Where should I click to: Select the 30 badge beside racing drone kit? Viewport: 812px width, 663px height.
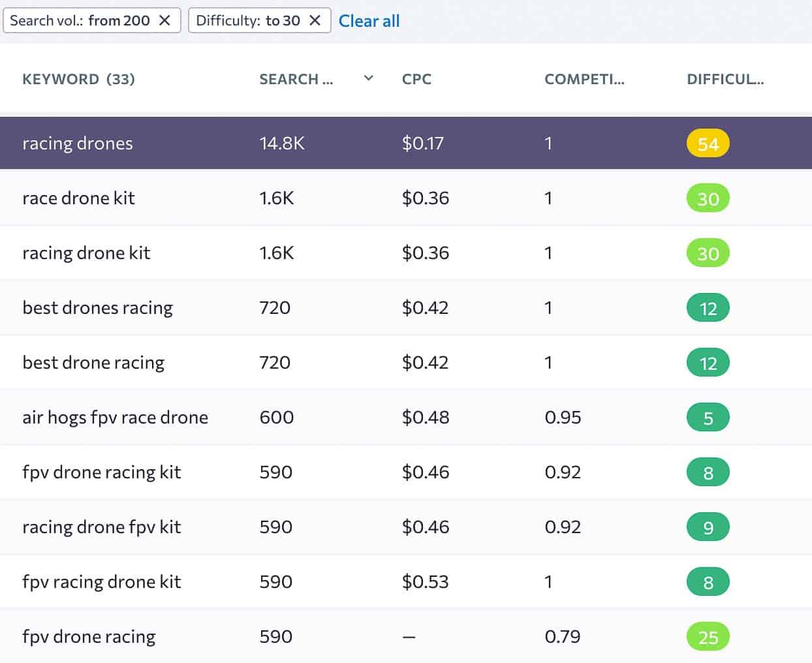[708, 253]
